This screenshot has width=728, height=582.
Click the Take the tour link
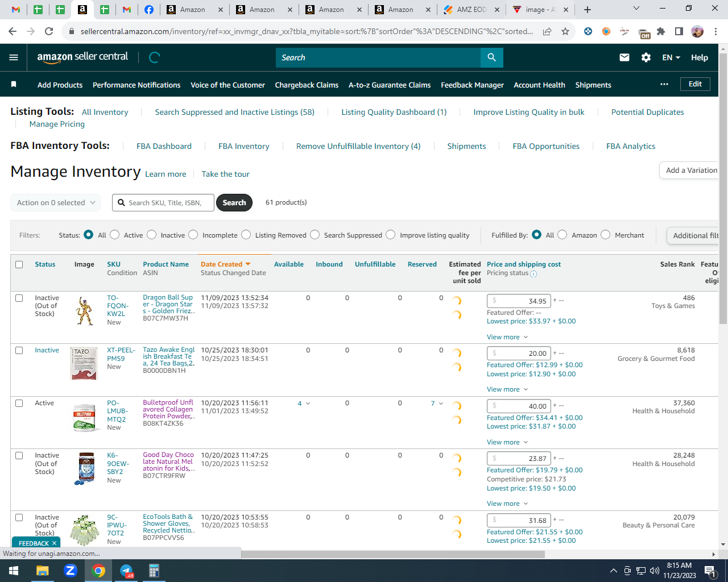pyautogui.click(x=226, y=174)
